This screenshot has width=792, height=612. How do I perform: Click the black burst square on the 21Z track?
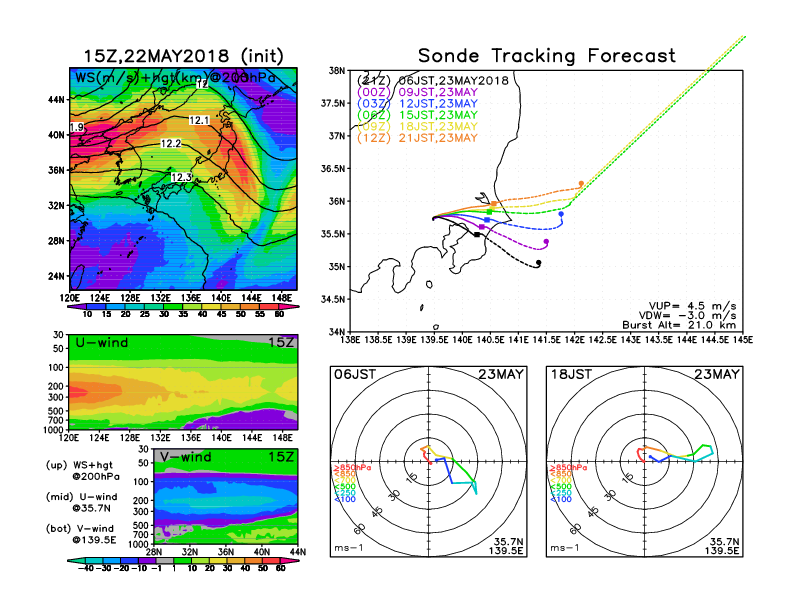coord(477,234)
